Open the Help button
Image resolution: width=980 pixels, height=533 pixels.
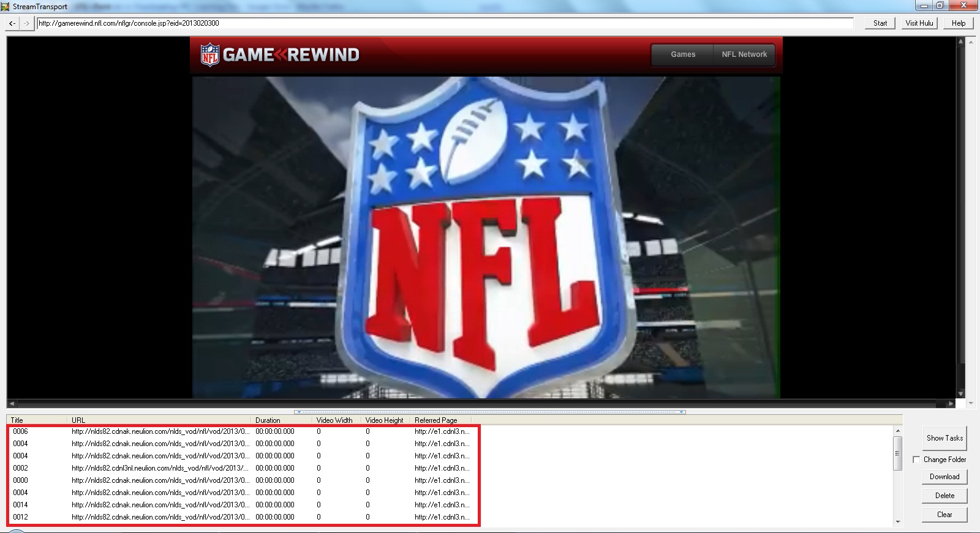pyautogui.click(x=959, y=23)
